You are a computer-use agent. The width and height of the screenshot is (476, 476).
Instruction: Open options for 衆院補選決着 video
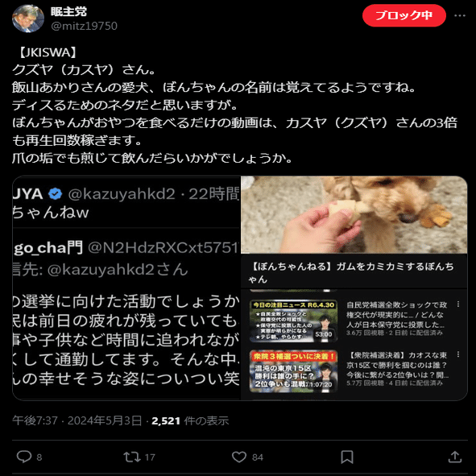tap(458, 354)
